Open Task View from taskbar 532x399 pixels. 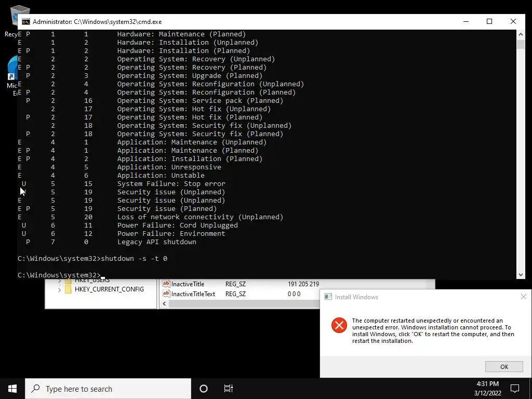(229, 389)
